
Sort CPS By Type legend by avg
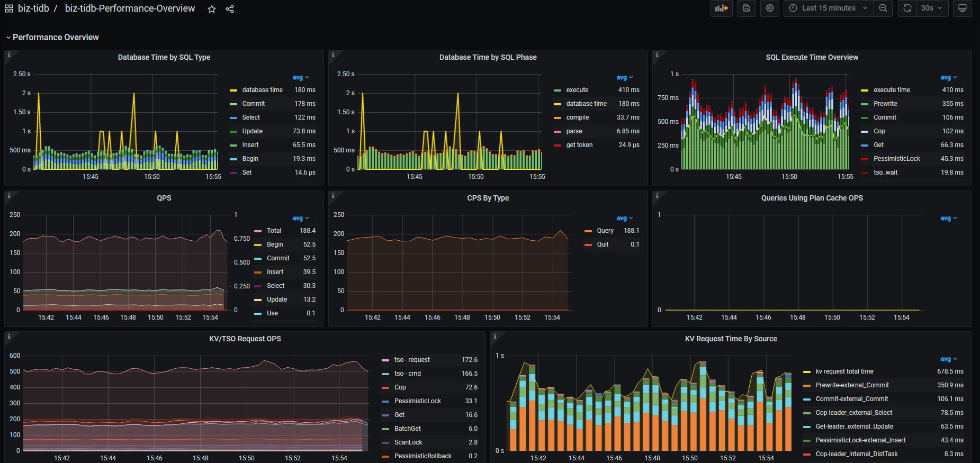pos(624,218)
